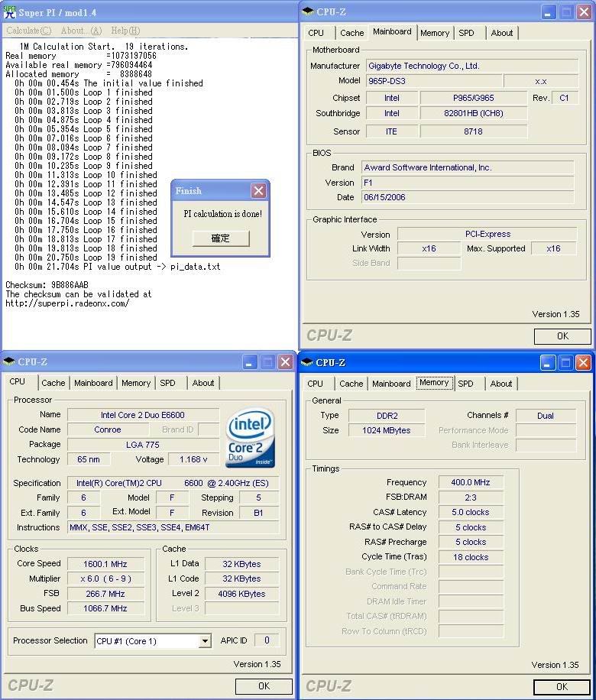596x700 pixels.
Task: Open the Processor Selection dropdown
Action: point(205,641)
